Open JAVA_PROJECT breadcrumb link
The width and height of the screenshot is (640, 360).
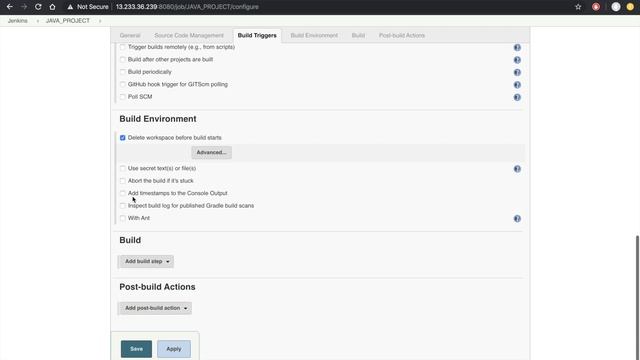click(x=68, y=21)
